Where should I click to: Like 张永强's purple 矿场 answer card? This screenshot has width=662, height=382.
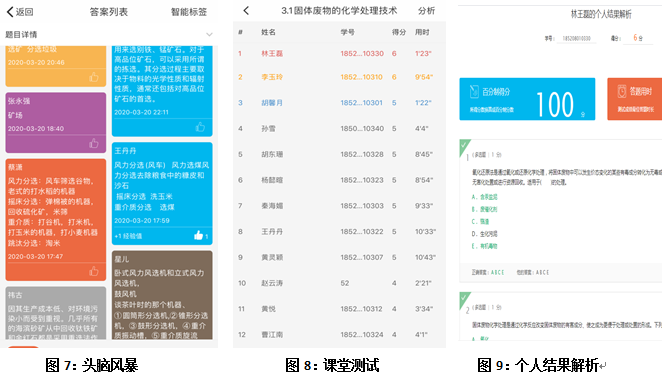tap(94, 144)
